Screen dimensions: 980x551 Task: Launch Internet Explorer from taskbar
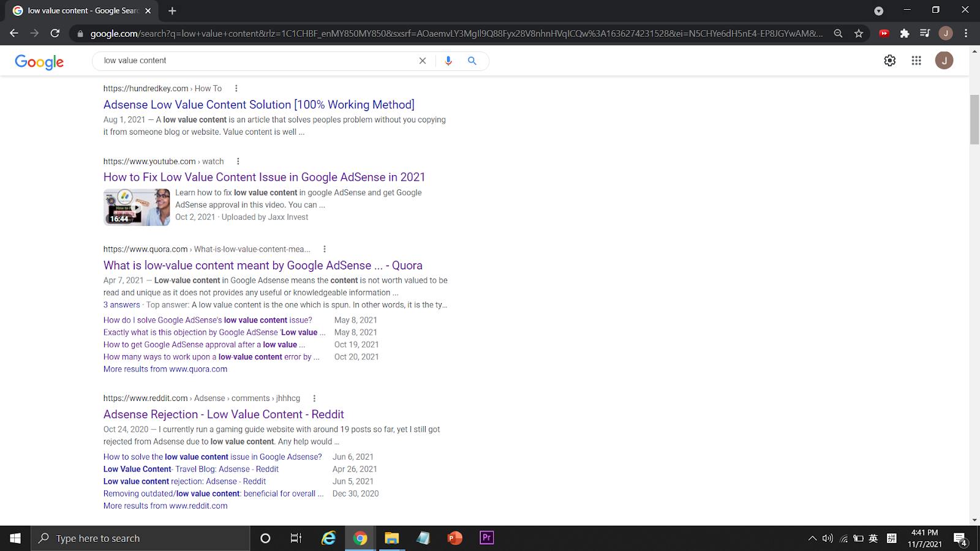[329, 538]
